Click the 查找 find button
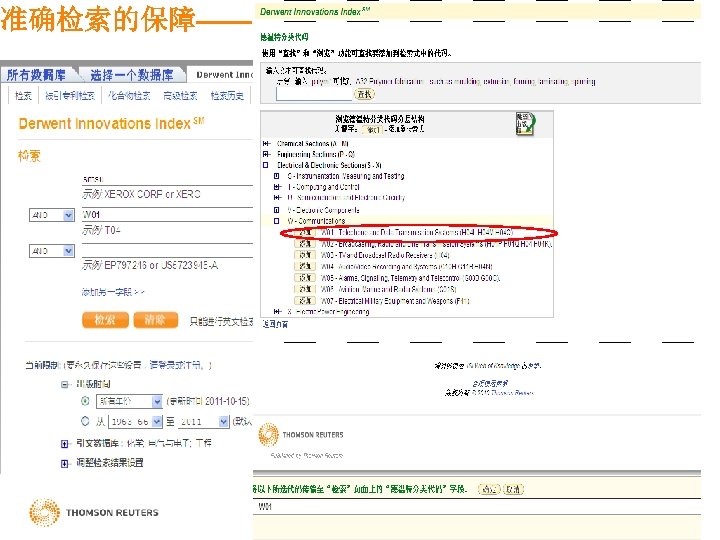This screenshot has height=540, width=720. (364, 94)
